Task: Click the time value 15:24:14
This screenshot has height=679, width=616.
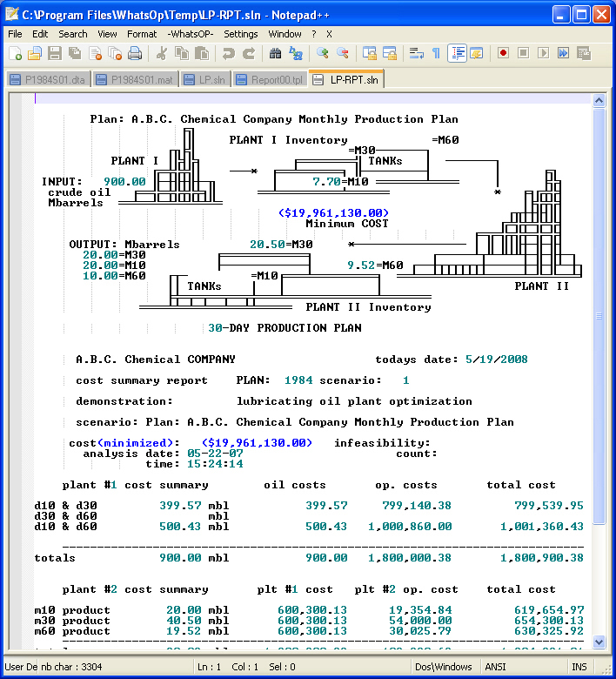Action: click(215, 464)
